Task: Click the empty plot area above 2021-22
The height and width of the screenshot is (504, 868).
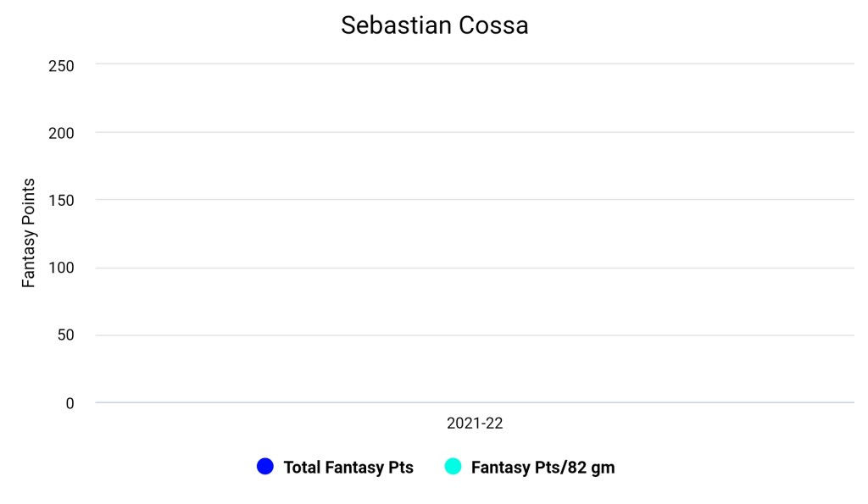Action: [475, 233]
